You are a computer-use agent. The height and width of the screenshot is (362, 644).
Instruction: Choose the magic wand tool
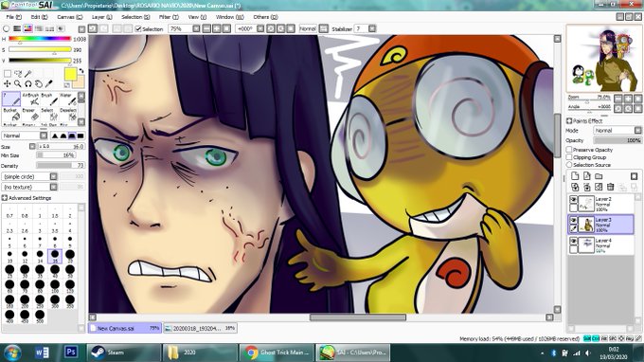tap(27, 74)
